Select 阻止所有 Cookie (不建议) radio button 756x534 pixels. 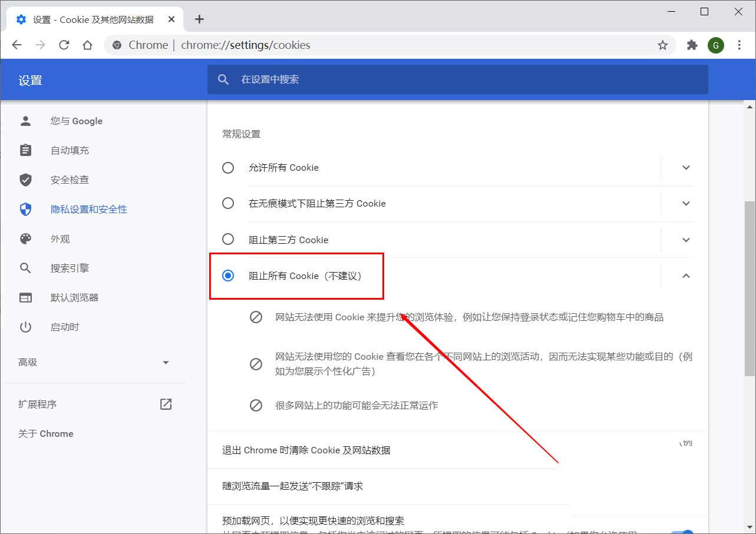(228, 276)
